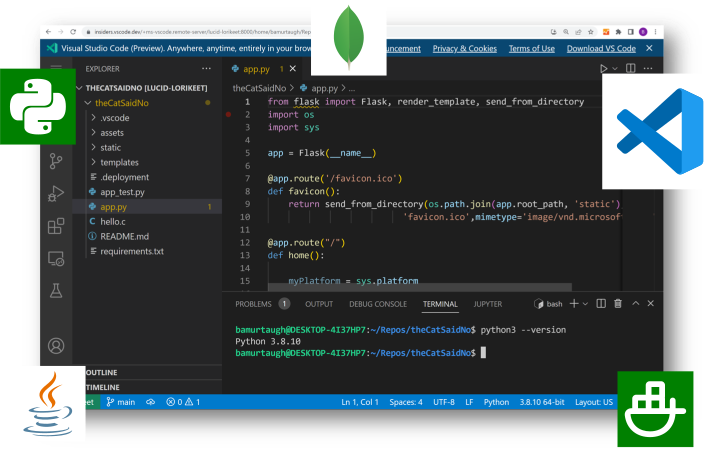Click the UTF-8 encoding in status bar

click(444, 402)
